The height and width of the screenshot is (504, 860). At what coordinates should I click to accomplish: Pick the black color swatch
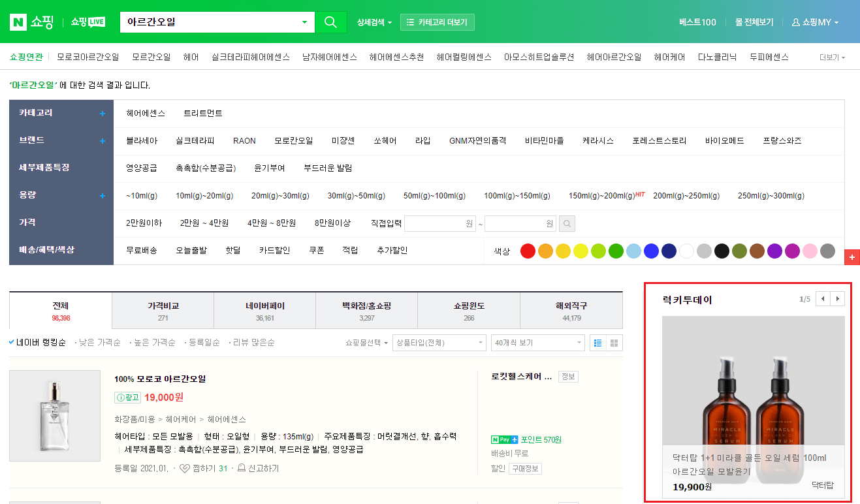(x=722, y=251)
